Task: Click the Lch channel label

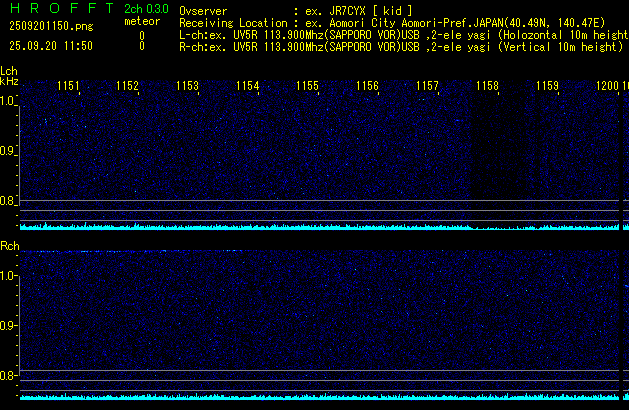Action: (x=9, y=71)
